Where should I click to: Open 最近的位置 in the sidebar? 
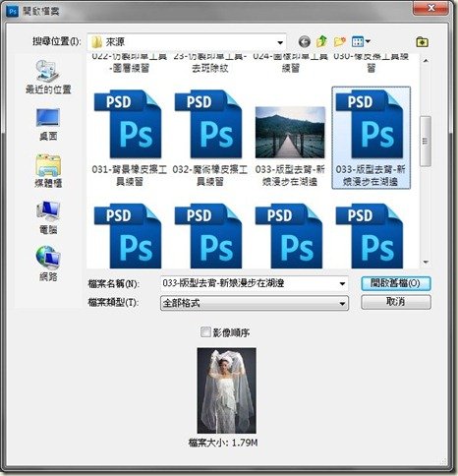click(x=48, y=78)
